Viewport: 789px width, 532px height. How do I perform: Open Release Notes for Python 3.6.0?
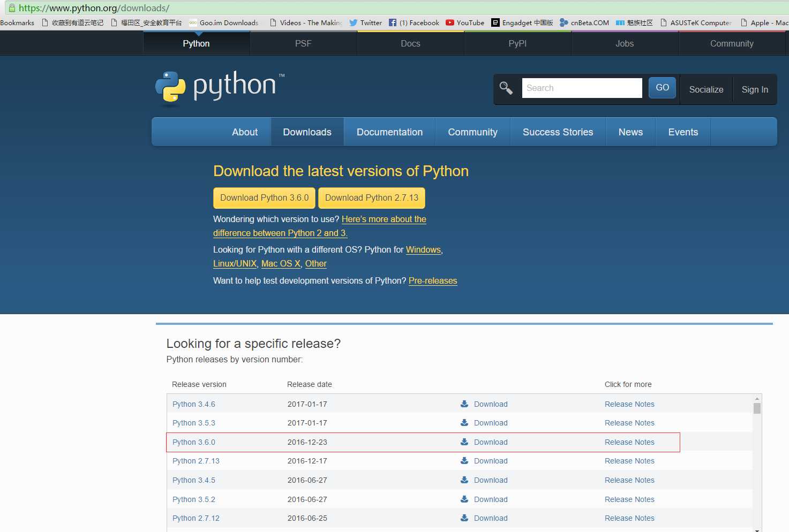click(629, 442)
